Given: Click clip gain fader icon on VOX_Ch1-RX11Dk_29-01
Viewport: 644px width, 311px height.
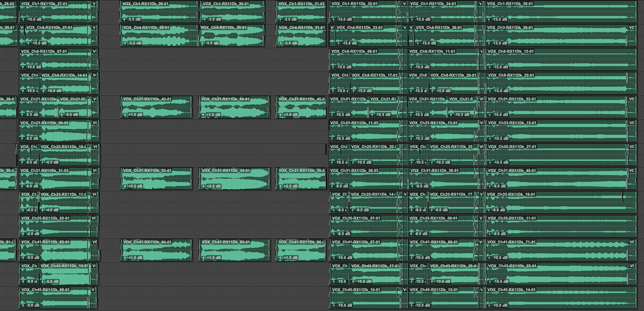Looking at the screenshot, I should pyautogui.click(x=125, y=19).
